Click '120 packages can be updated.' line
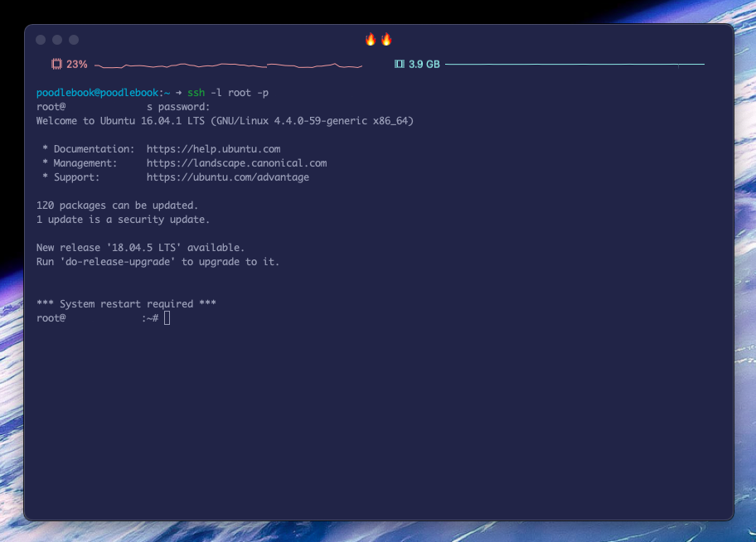Viewport: 756px width, 542px height. pyautogui.click(x=117, y=206)
